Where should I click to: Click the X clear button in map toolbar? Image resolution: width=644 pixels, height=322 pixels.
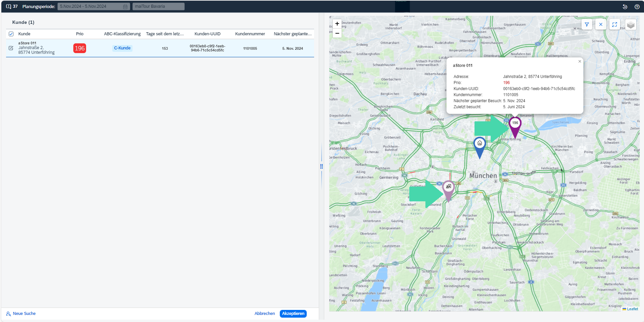pos(601,25)
